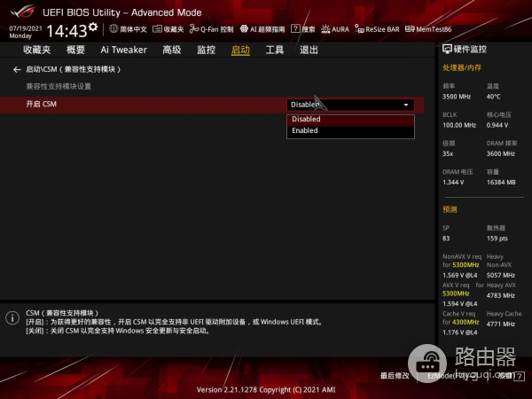Click the 4783 MHz Heavy AVX value
Screen dimensions: 532x399
click(501, 295)
